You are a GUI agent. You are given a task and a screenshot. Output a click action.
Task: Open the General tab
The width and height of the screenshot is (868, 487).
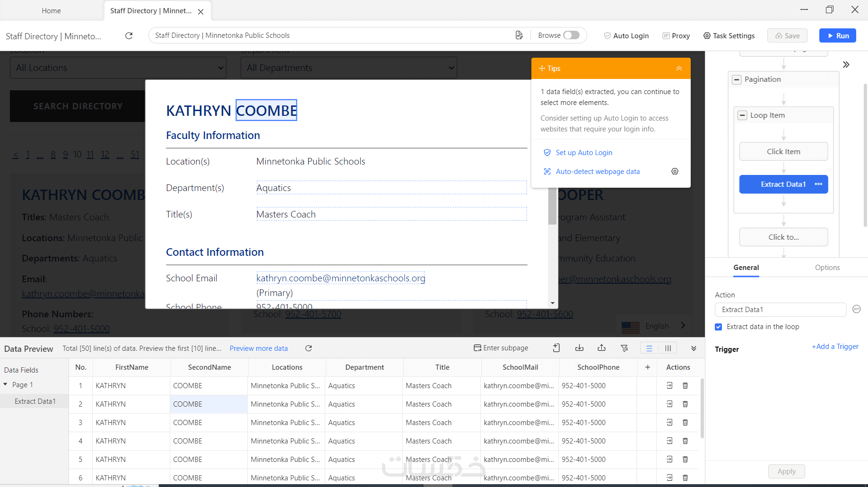click(x=746, y=268)
